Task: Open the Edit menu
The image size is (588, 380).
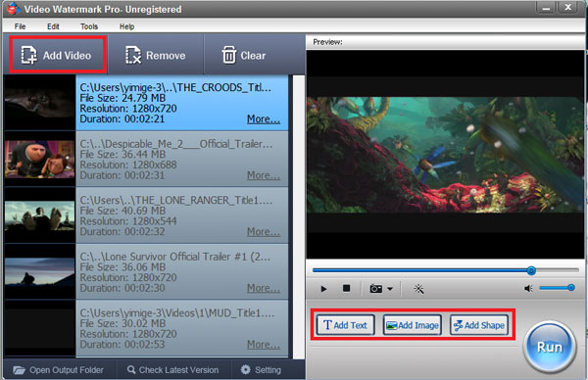Action: pyautogui.click(x=53, y=26)
